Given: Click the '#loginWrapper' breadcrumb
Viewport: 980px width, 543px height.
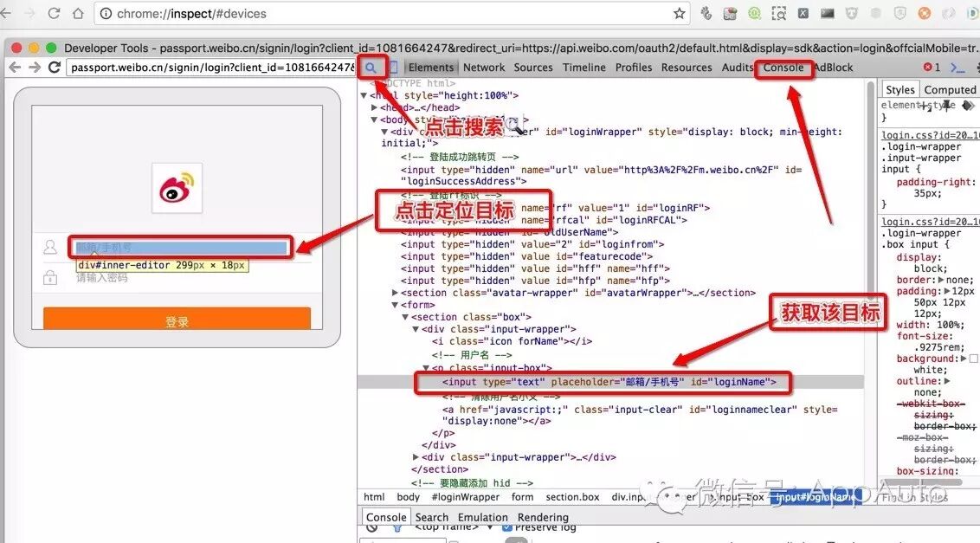Looking at the screenshot, I should point(466,497).
